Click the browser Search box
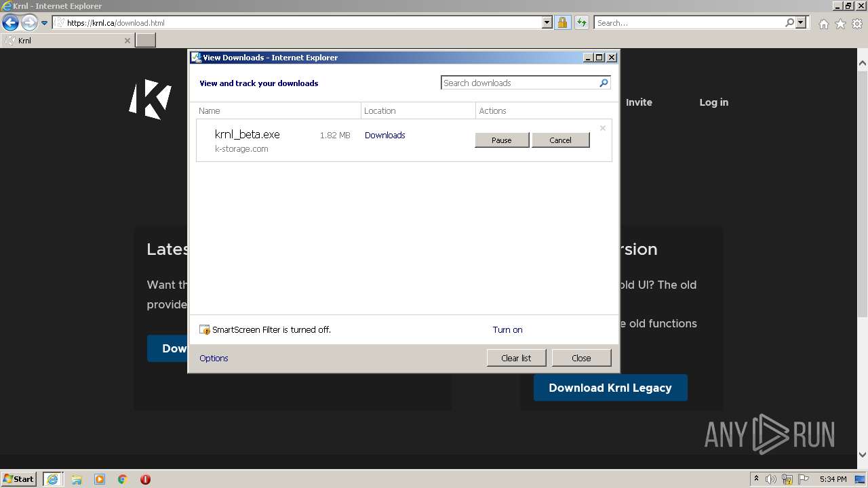The image size is (868, 488). coord(688,22)
